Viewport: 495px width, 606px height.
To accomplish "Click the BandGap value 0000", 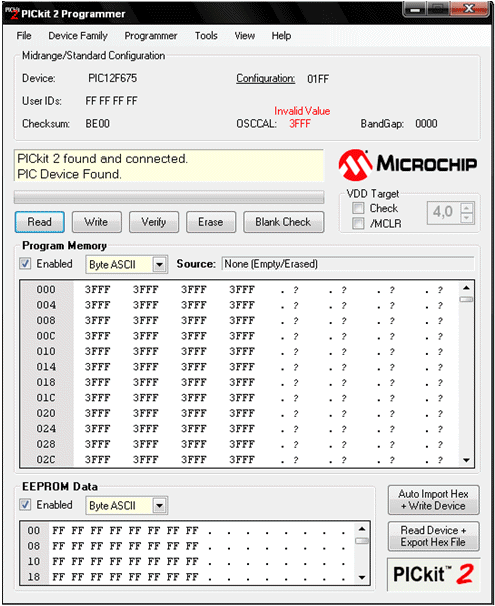I will pyautogui.click(x=426, y=124).
